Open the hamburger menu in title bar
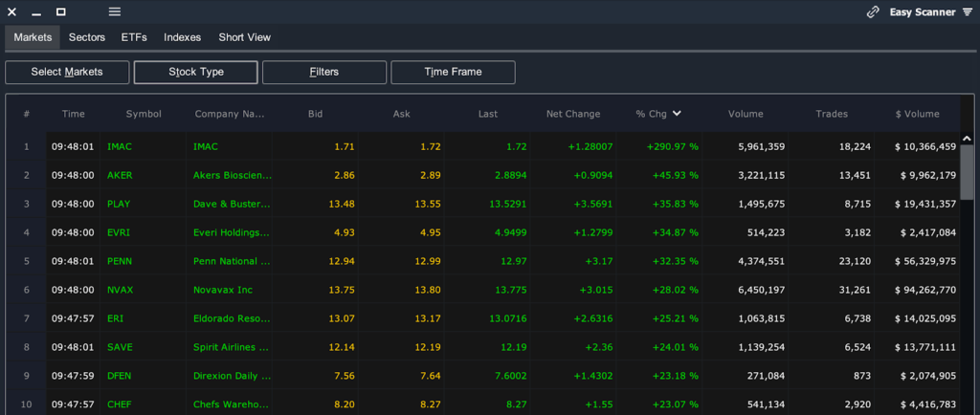 115,11
